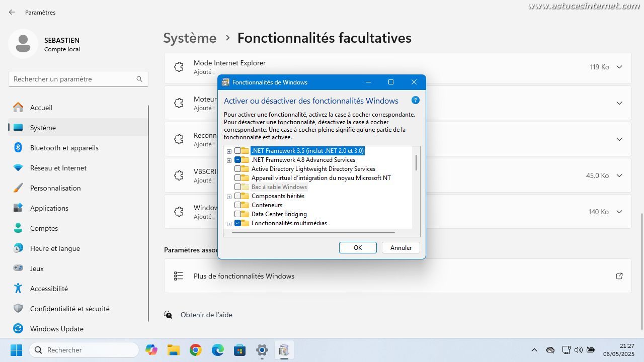The image size is (644, 362).
Task: Show hidden icons in system tray
Action: (534, 350)
